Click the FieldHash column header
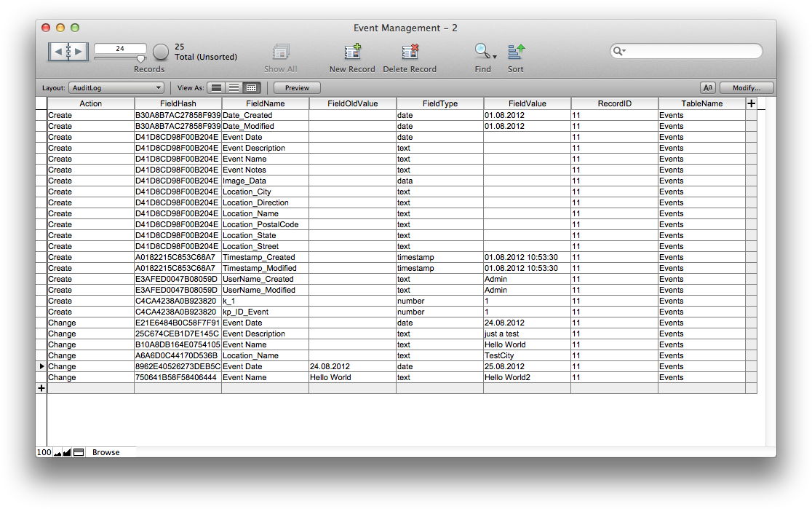Screen dimensions: 812x509 [x=178, y=103]
